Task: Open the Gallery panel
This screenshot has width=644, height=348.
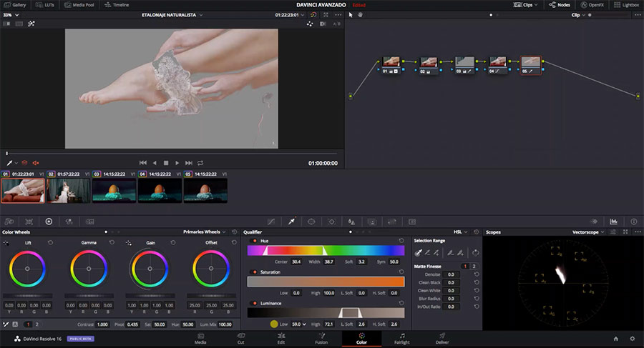Action: coord(14,5)
